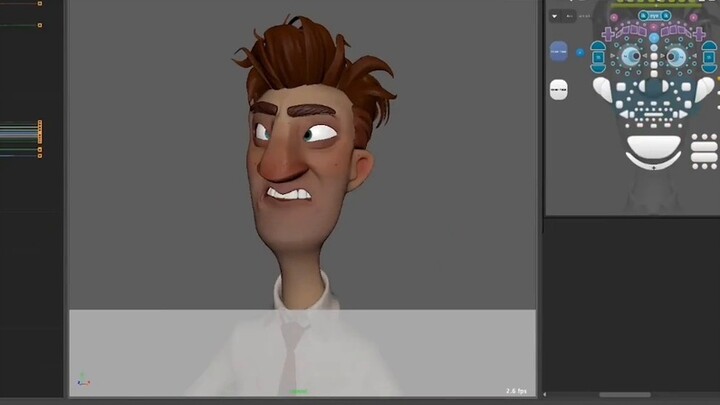
Task: Click the "eye" label above the brows
Action: click(654, 16)
